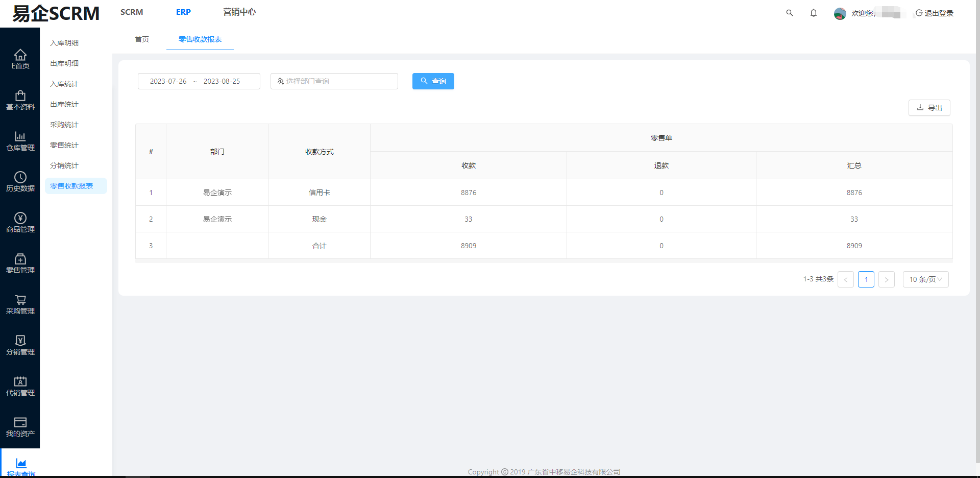Select page 1 in pagination
This screenshot has width=980, height=478.
[x=866, y=279]
